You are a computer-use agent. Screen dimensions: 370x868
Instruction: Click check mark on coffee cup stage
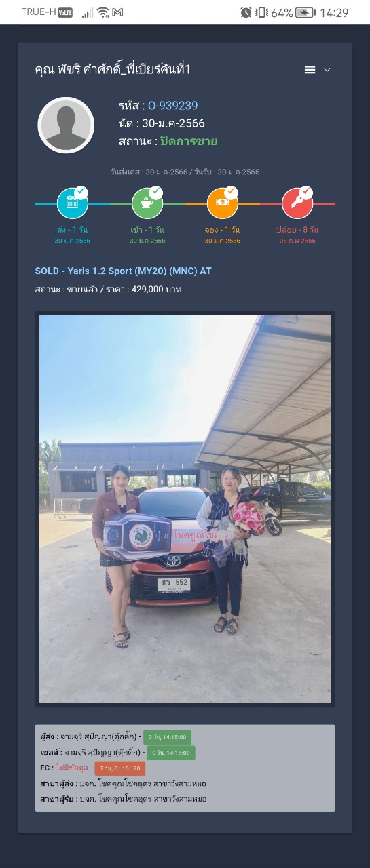(x=156, y=192)
